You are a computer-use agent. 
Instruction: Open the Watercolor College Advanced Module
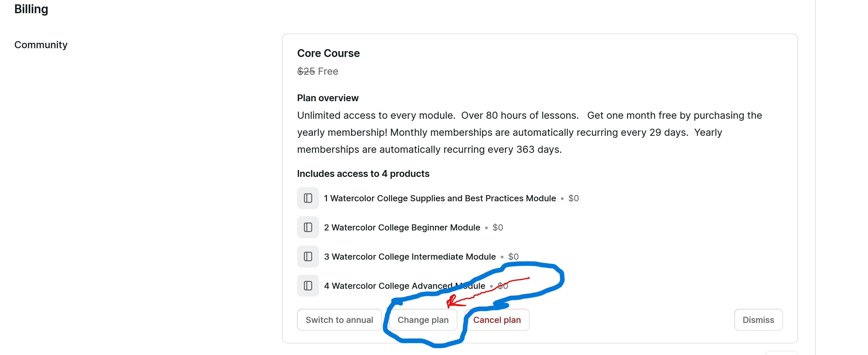404,286
